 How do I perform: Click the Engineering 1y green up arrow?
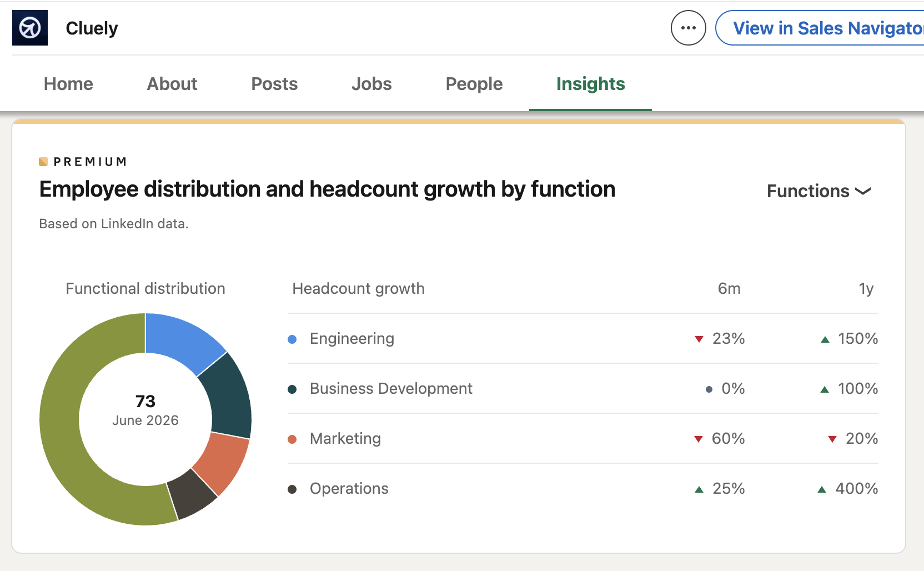point(825,339)
